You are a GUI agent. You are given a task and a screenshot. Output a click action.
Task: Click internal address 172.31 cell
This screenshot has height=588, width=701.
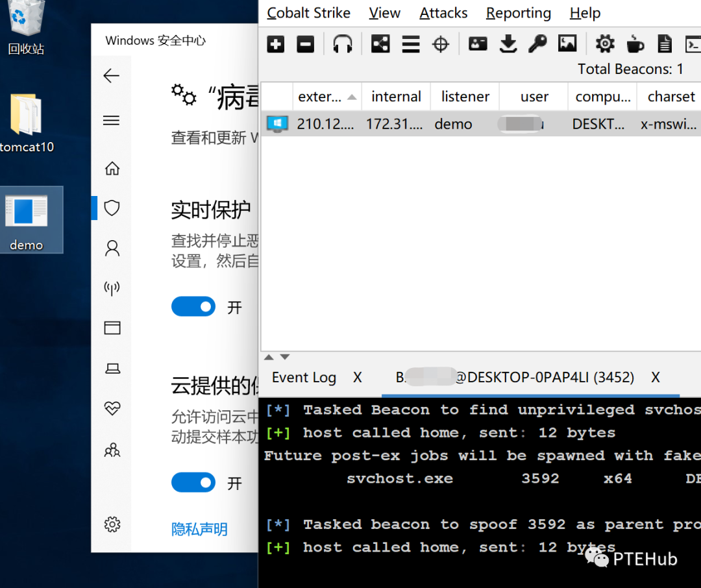pyautogui.click(x=395, y=124)
